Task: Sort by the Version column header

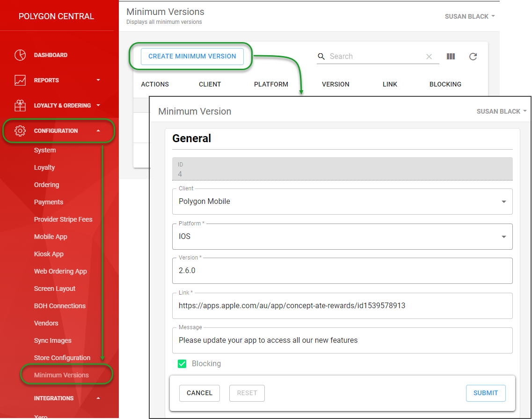Action: tap(335, 84)
